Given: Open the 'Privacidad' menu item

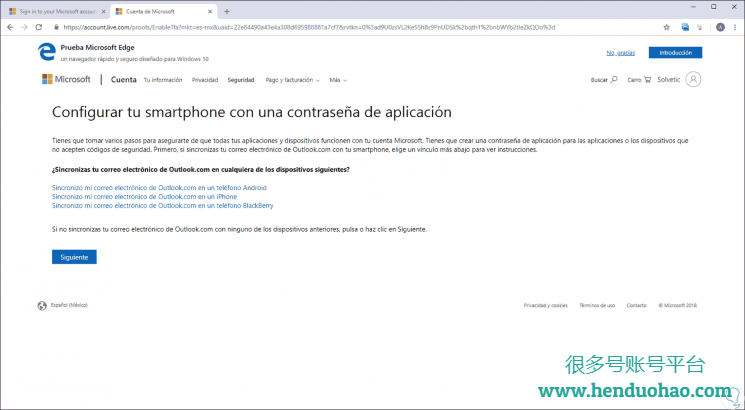Looking at the screenshot, I should [x=205, y=80].
